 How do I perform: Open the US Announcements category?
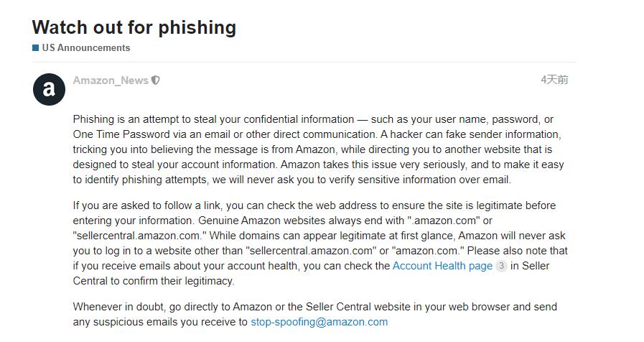[x=85, y=48]
